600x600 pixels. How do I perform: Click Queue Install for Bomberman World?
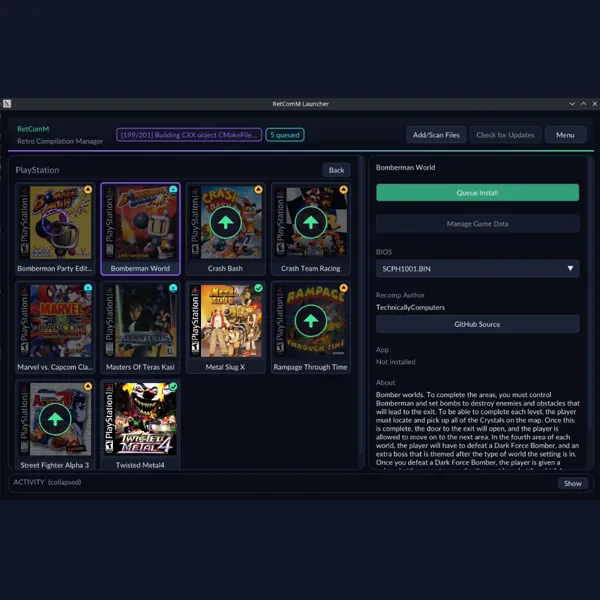click(x=477, y=192)
